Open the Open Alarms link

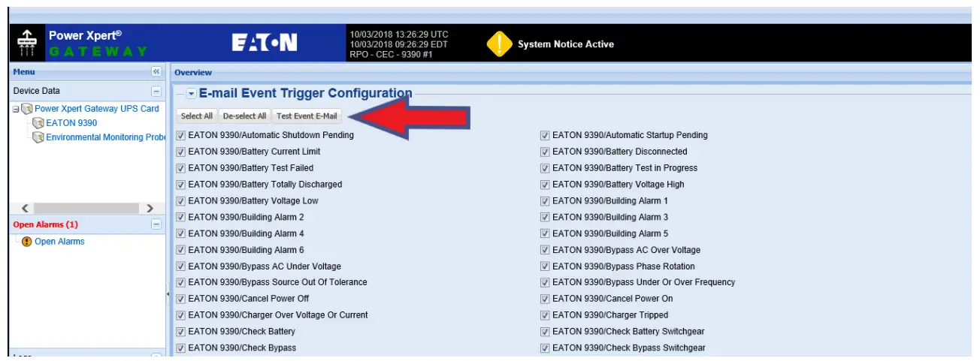coord(59,242)
